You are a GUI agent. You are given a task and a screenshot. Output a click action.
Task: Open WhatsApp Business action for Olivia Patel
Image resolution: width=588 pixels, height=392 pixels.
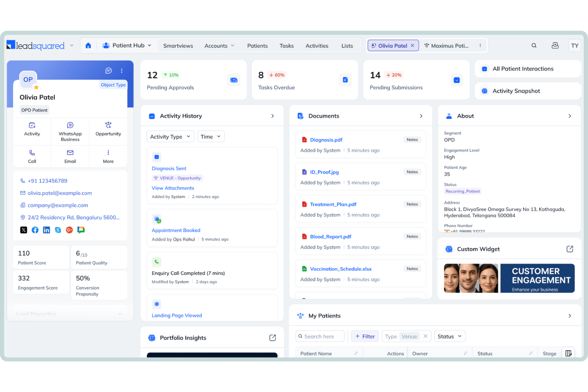[x=70, y=131]
